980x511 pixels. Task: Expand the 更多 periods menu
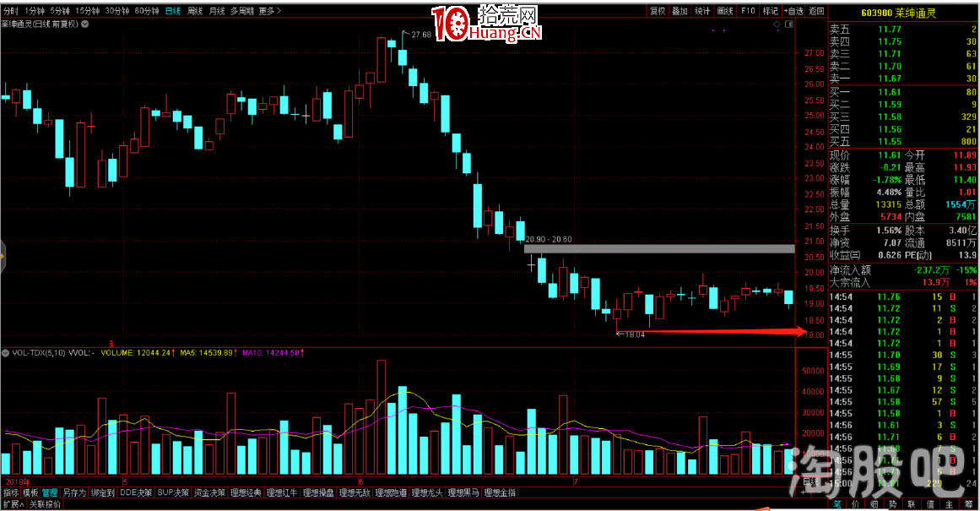[x=269, y=11]
